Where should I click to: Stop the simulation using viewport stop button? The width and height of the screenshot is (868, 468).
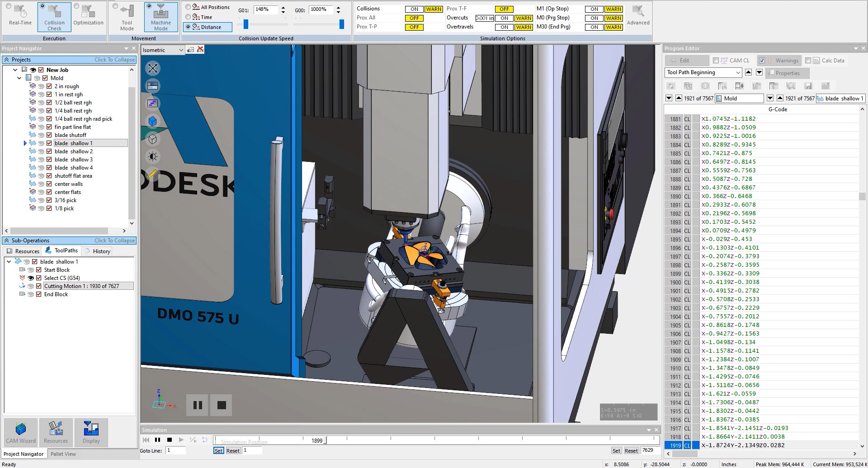[222, 405]
